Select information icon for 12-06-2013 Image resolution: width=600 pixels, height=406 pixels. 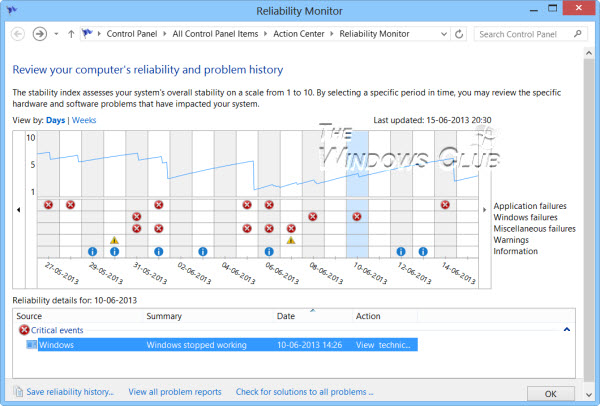coord(401,251)
